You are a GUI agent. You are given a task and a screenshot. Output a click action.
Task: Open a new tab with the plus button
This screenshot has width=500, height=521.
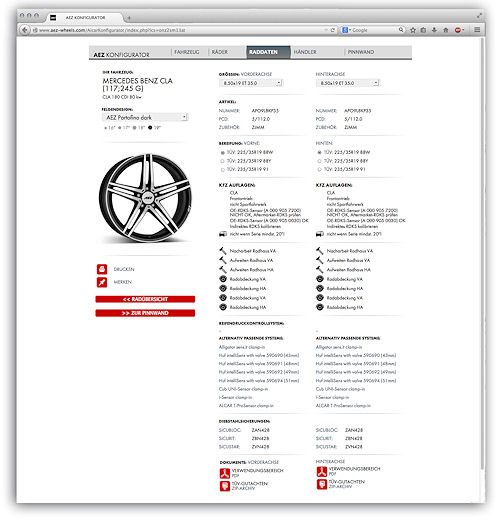click(129, 17)
